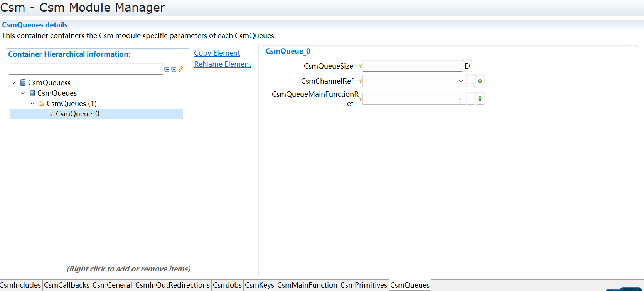This screenshot has height=291, width=644.
Task: Click the green plus beside CsmQueueMainFunctionRef
Action: (x=480, y=99)
